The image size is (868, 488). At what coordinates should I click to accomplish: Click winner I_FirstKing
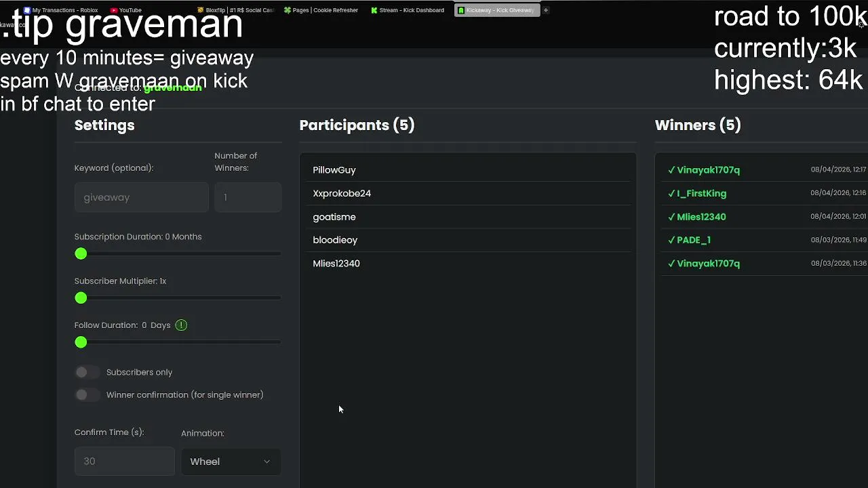(x=701, y=193)
